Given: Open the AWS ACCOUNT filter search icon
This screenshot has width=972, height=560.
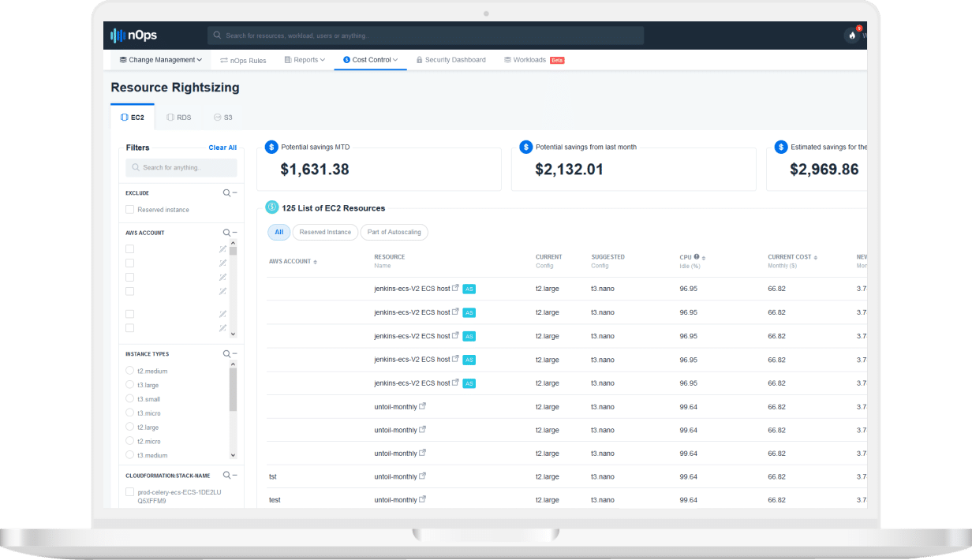Looking at the screenshot, I should click(x=226, y=233).
